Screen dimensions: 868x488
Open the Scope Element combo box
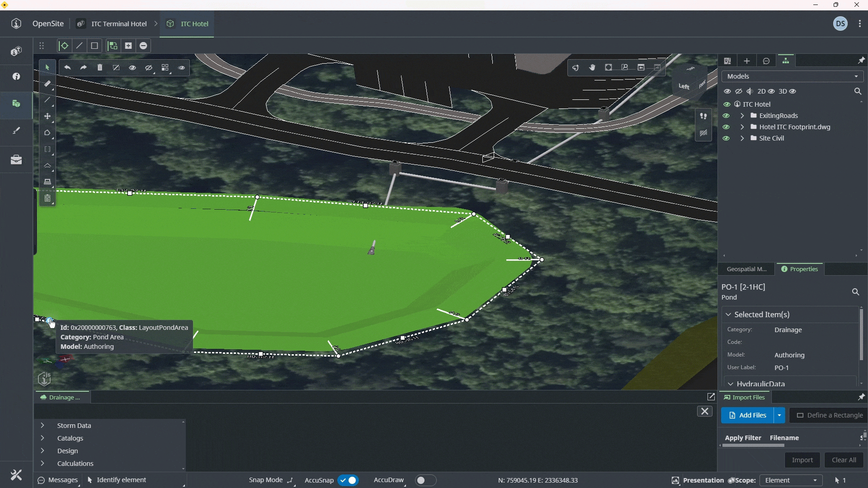point(791,480)
